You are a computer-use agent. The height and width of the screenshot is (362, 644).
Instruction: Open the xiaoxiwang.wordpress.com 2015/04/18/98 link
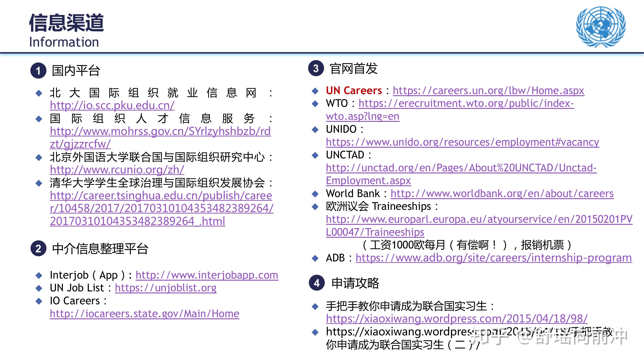click(457, 319)
